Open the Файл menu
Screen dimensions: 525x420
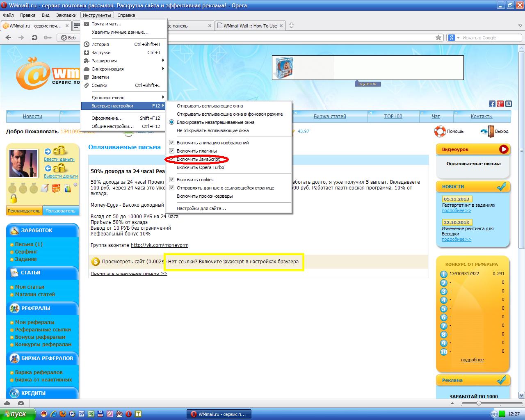pyautogui.click(x=8, y=15)
